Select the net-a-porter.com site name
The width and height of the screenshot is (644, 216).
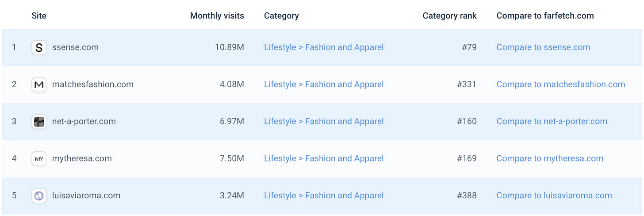tap(84, 121)
